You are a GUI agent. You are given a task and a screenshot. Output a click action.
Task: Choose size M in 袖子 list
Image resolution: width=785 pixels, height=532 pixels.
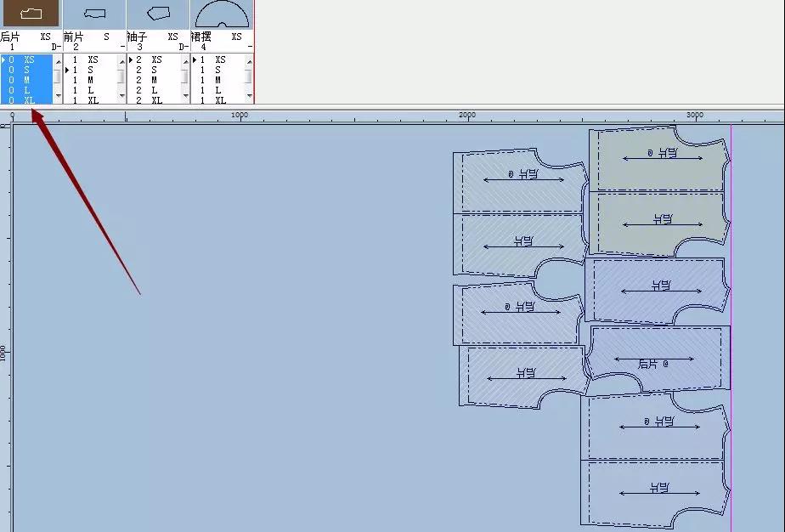[155, 80]
